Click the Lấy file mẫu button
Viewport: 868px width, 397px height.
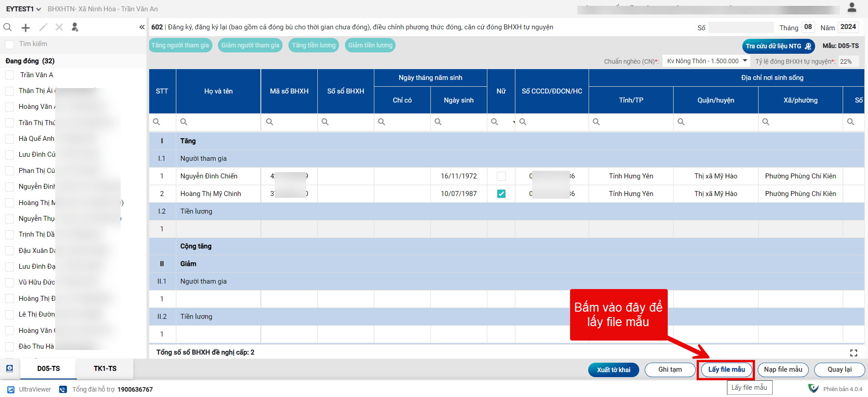[726, 369]
